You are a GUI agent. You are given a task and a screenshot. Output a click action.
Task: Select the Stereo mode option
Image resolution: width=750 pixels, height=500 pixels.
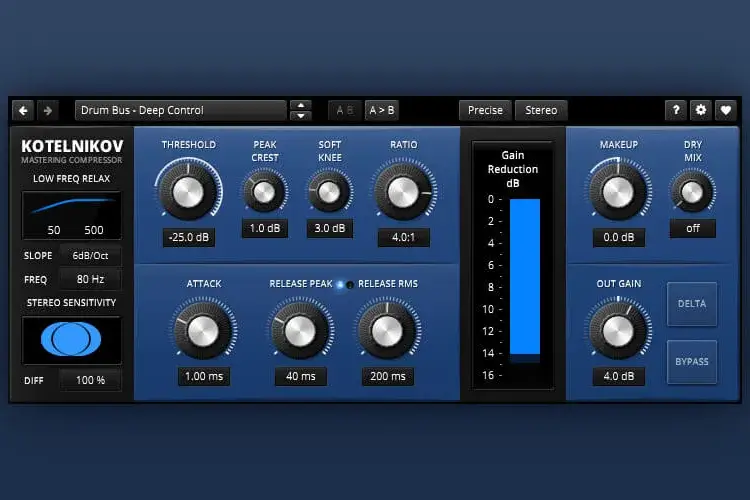(541, 110)
